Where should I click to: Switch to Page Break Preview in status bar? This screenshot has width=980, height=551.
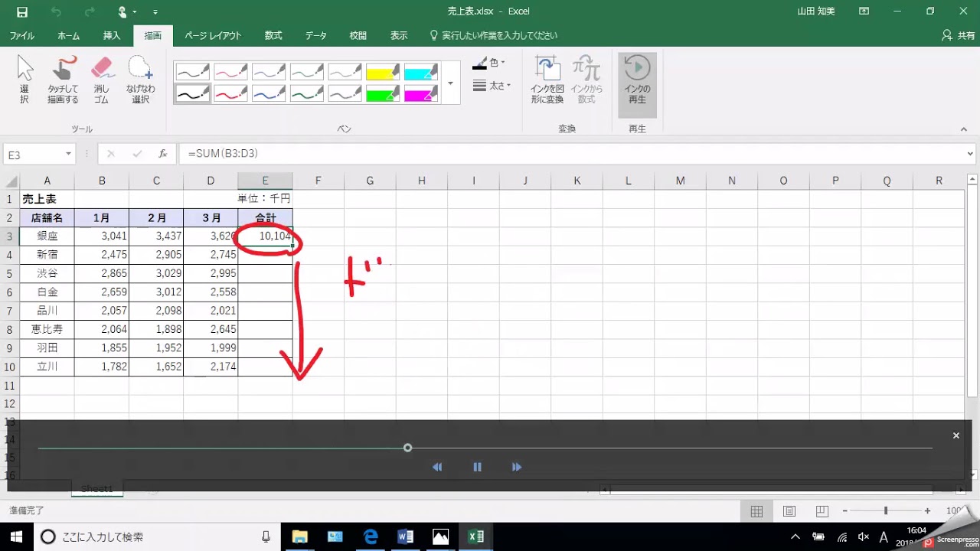click(x=822, y=511)
